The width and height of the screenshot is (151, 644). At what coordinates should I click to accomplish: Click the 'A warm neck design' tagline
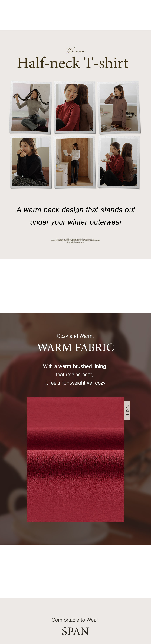tap(76, 210)
